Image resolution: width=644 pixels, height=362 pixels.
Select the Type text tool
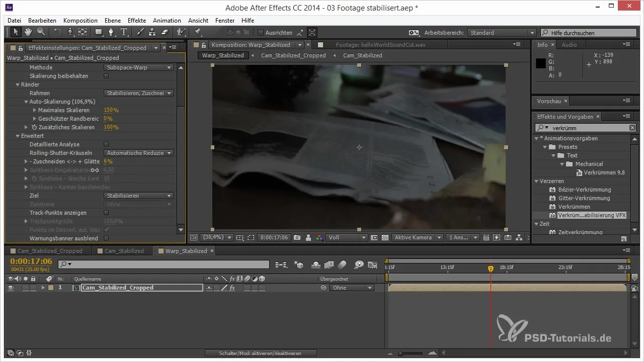tap(124, 32)
